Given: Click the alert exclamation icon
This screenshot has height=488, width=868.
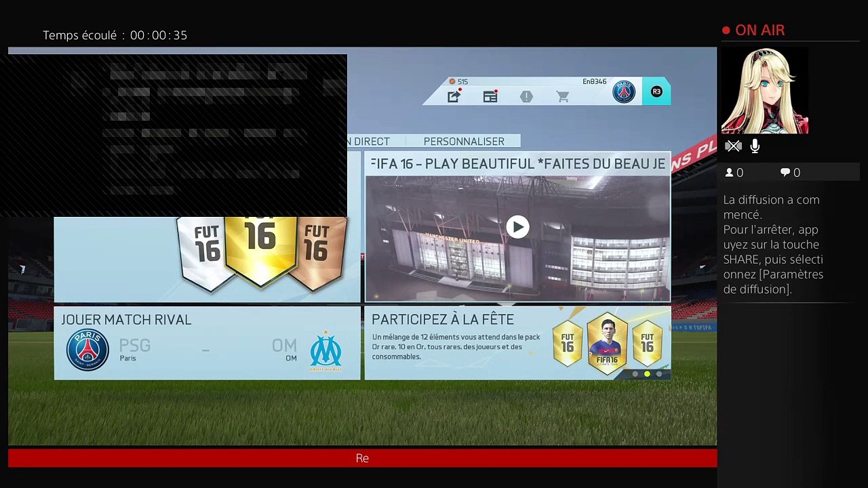Looking at the screenshot, I should tap(526, 97).
